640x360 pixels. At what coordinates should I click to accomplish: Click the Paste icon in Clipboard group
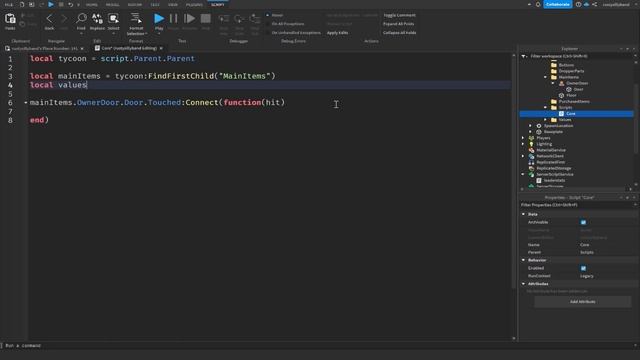point(10,19)
